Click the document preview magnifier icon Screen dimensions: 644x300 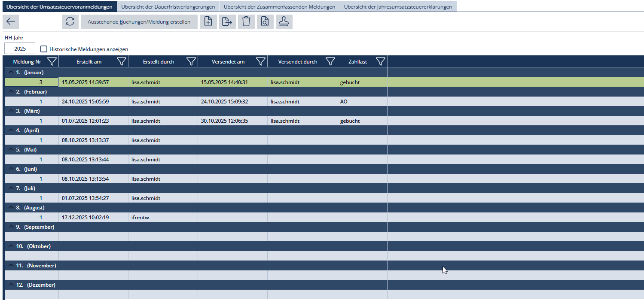[265, 22]
